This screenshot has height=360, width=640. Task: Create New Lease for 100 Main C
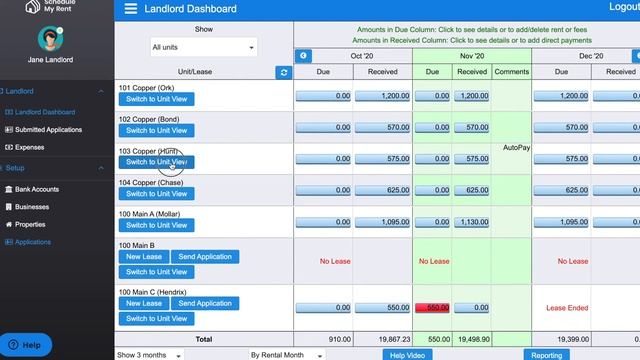coord(144,303)
